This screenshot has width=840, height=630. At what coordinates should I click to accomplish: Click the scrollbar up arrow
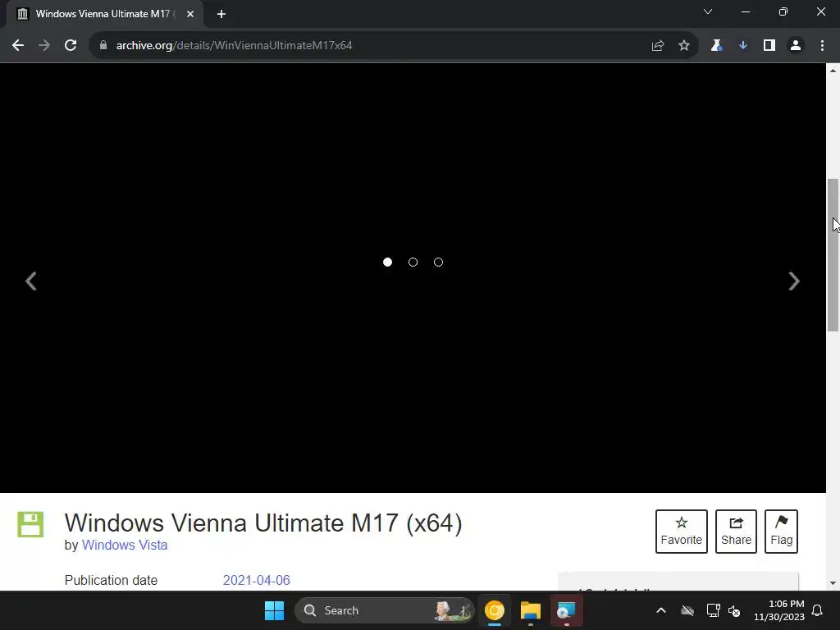click(833, 71)
